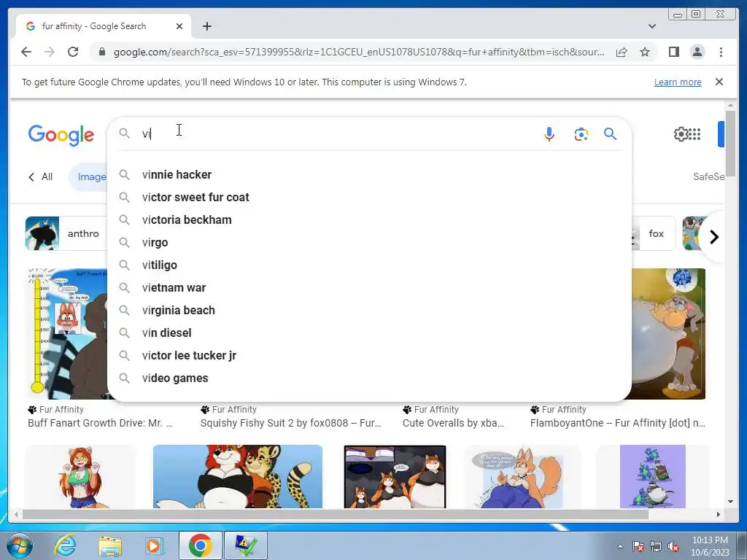Open Squishy Fishy Suit 2 link
The image size is (747, 560).
click(x=290, y=423)
